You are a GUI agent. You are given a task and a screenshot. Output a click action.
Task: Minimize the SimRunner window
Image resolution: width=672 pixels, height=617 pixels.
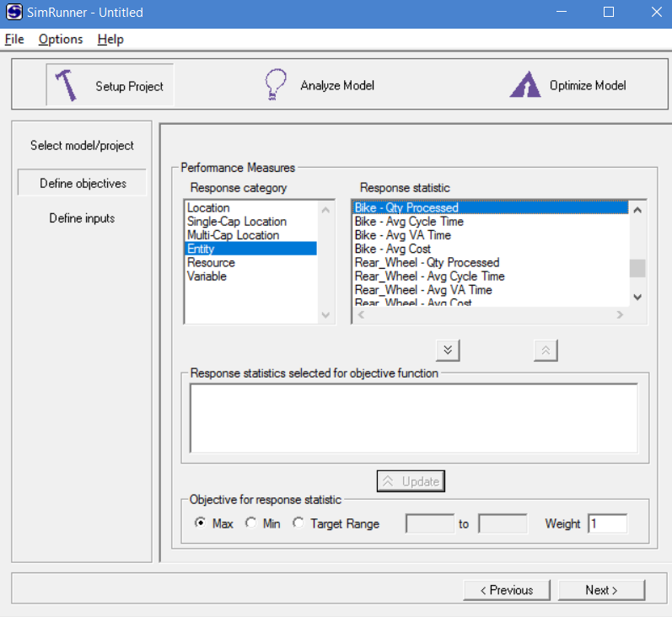pos(562,12)
